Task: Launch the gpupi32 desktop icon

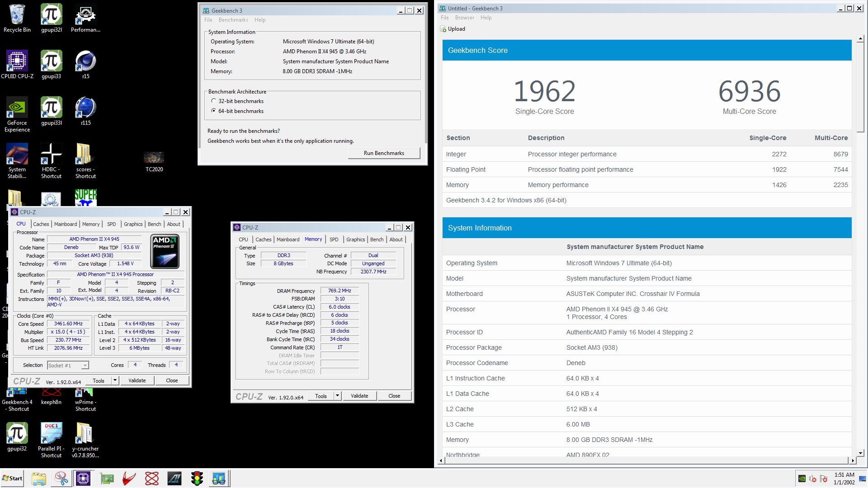Action: pyautogui.click(x=17, y=437)
